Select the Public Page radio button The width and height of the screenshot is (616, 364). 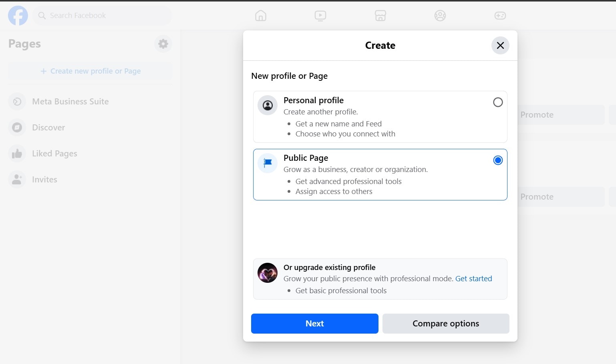pyautogui.click(x=498, y=160)
